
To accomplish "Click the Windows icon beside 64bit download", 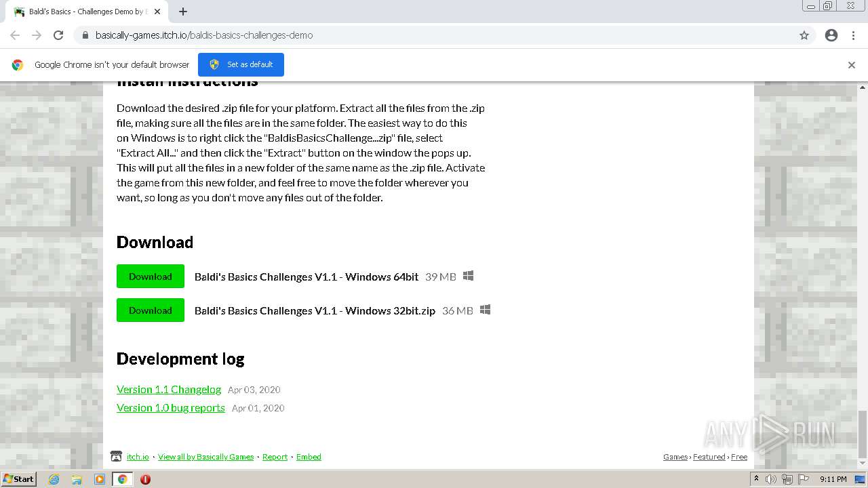I will click(x=468, y=276).
